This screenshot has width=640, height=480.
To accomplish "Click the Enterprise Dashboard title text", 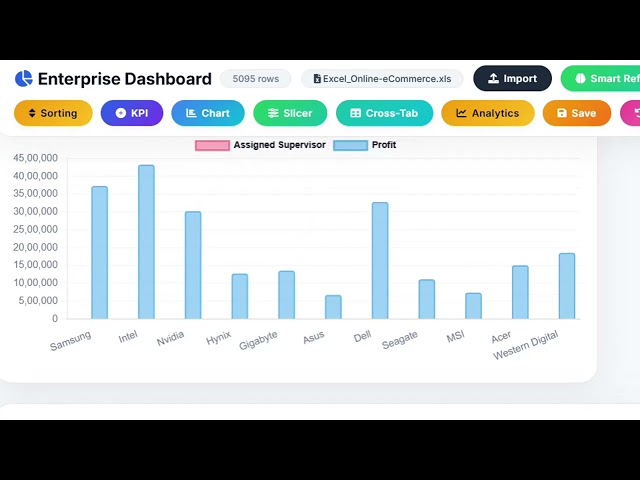I will point(124,79).
